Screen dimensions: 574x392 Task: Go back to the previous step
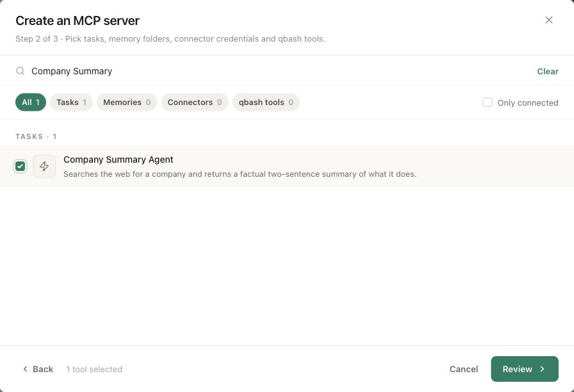point(38,369)
